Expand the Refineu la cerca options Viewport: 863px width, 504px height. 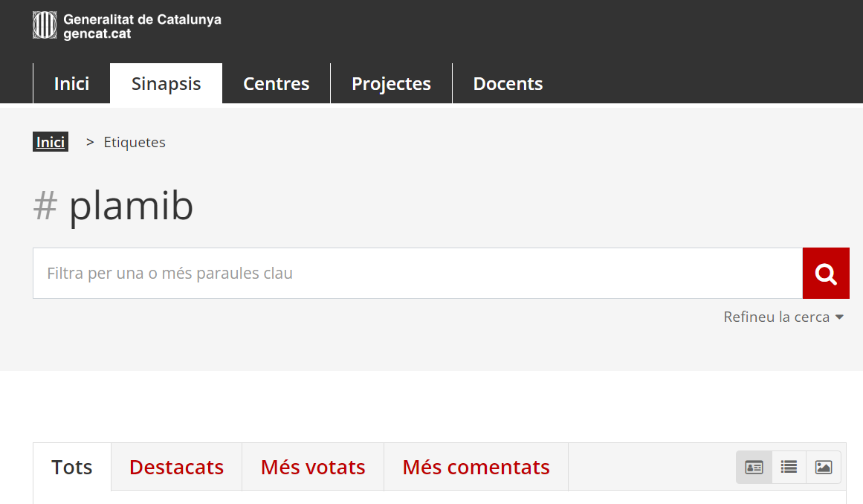pyautogui.click(x=783, y=317)
